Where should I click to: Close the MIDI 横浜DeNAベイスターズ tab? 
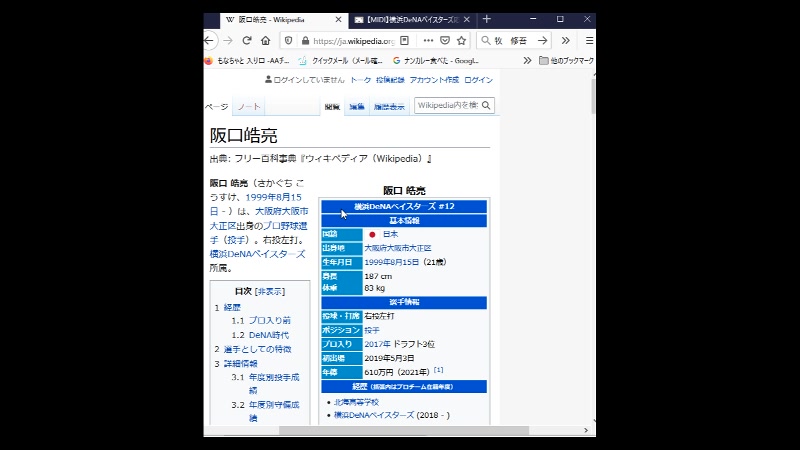point(467,19)
